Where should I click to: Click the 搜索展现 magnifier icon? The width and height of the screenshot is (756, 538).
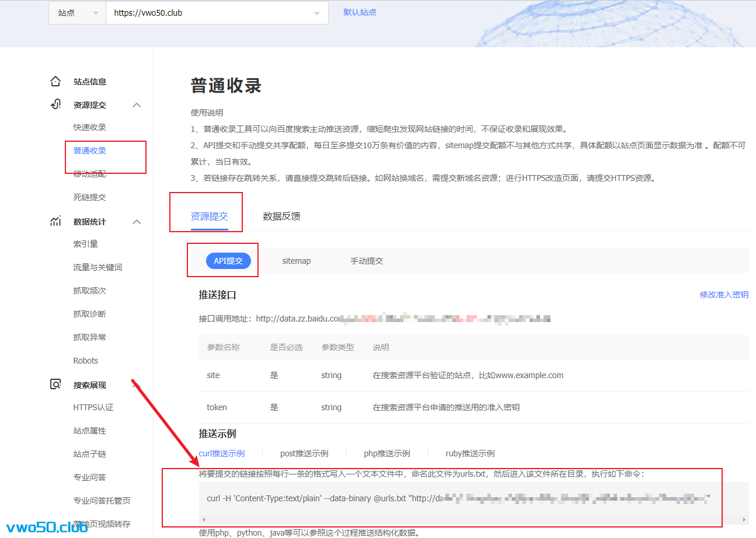(x=55, y=385)
